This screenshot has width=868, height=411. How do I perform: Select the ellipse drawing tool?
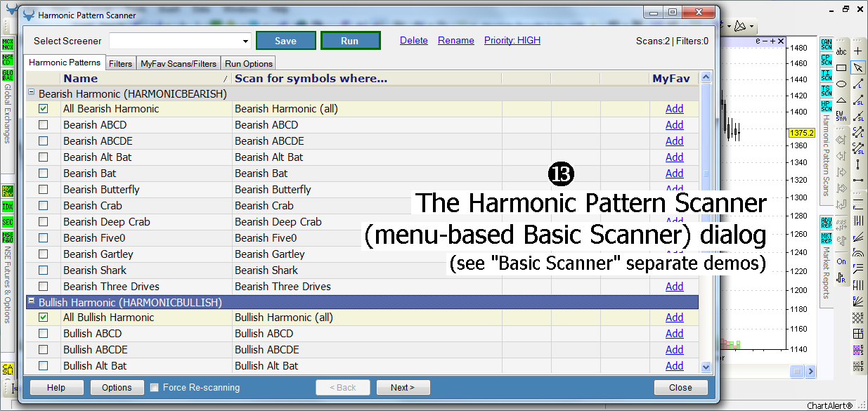(841, 84)
